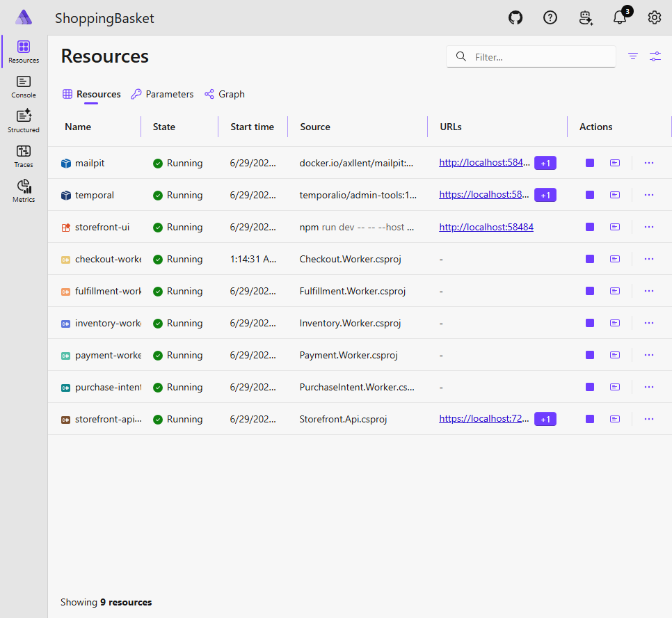Click the Aspire logo in top corner

(x=24, y=17)
